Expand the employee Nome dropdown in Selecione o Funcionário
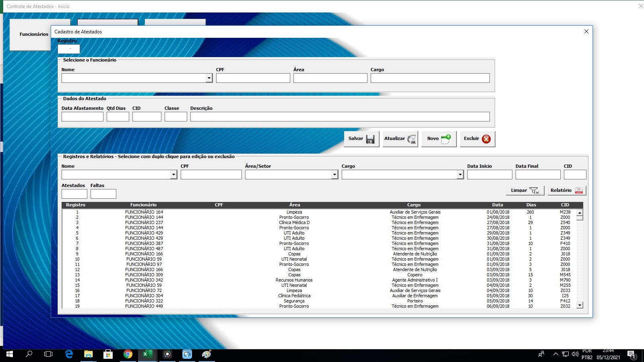The height and width of the screenshot is (362, 644). pos(209,78)
